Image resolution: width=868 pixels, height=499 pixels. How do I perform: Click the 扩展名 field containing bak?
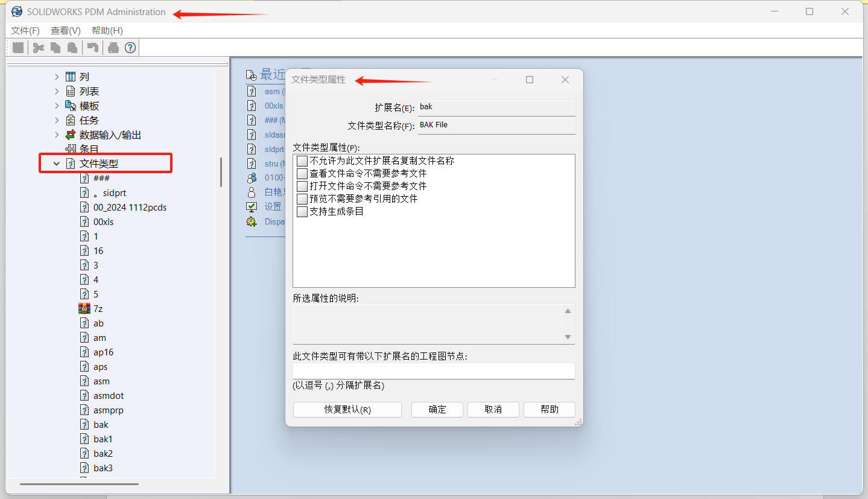coord(496,107)
